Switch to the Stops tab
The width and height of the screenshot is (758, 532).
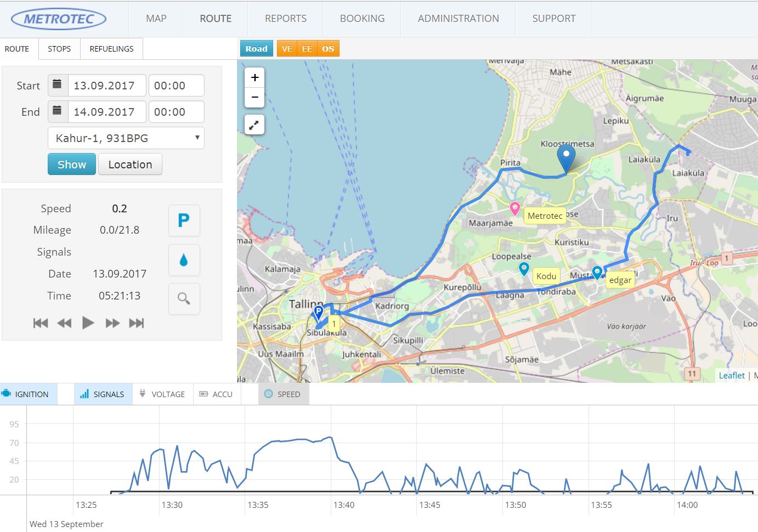point(59,49)
